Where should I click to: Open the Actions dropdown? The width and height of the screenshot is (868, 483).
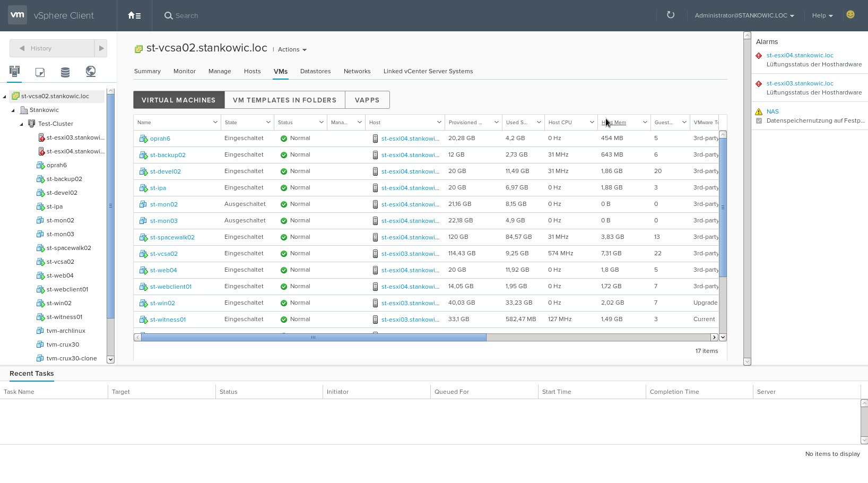point(292,49)
